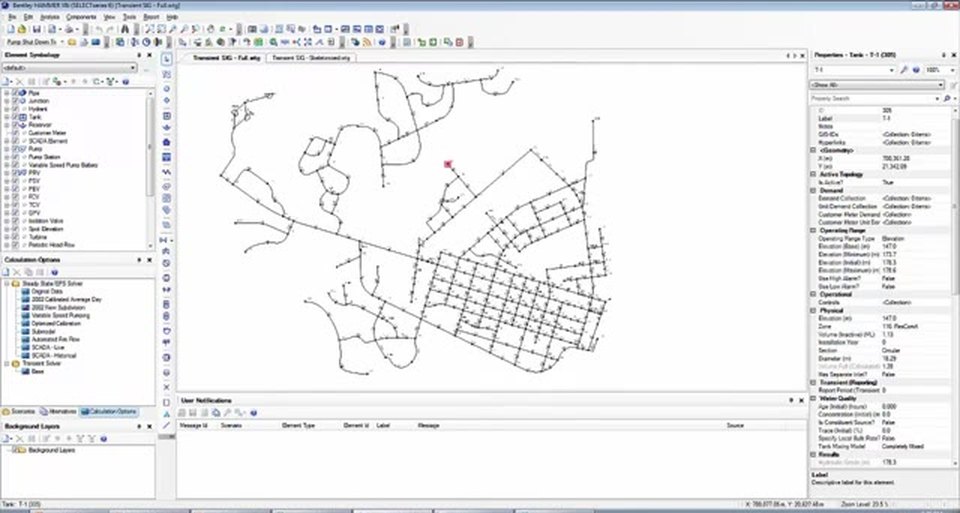Click the Property Search input field
This screenshot has height=513, width=960.
pos(876,99)
